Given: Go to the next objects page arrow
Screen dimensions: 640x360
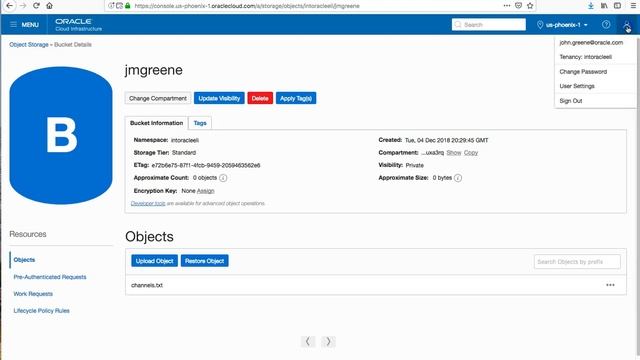Looking at the screenshot, I should point(329,341).
